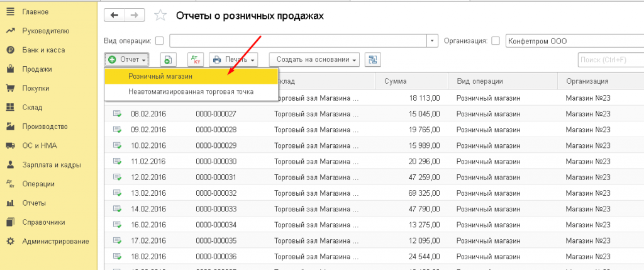Select document number 0000-000034
This screenshot has height=270, width=644.
[x=216, y=225]
